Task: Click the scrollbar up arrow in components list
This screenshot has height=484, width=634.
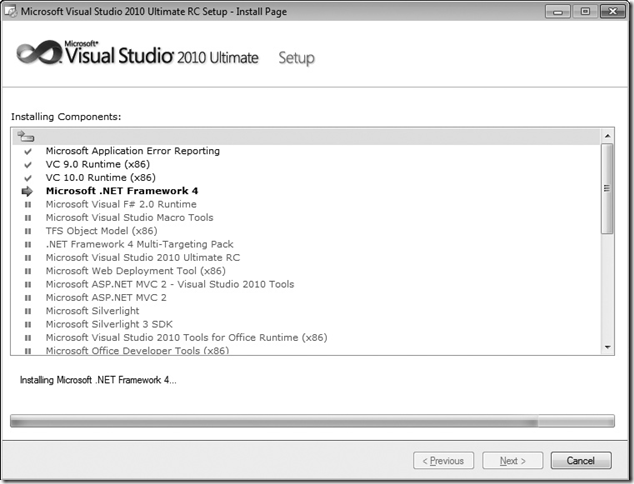Action: 607,136
